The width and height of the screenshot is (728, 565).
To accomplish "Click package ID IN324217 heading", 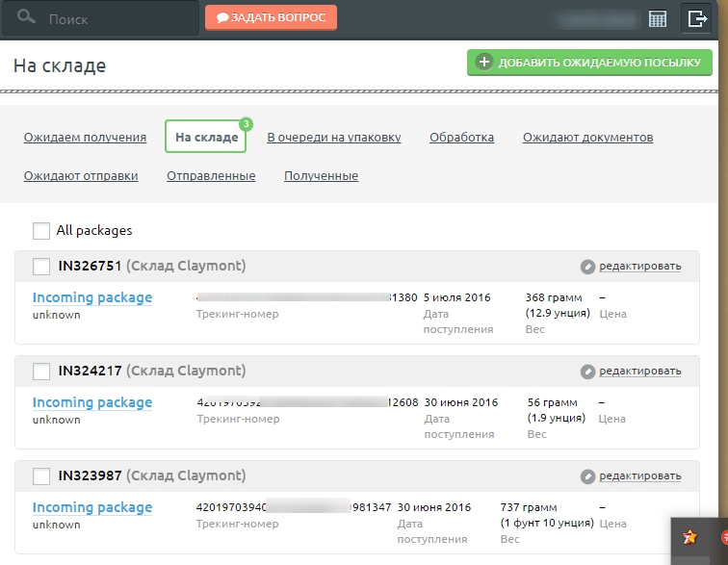I will click(x=90, y=371).
